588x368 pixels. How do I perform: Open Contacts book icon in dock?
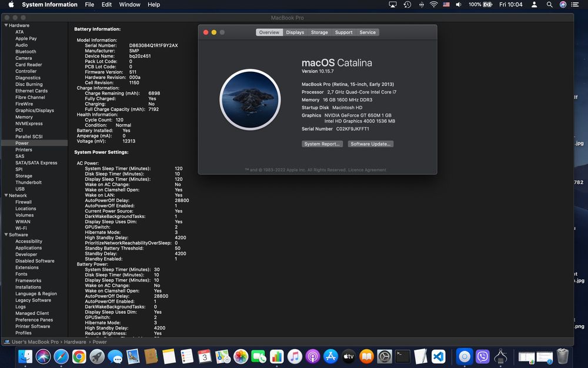151,356
